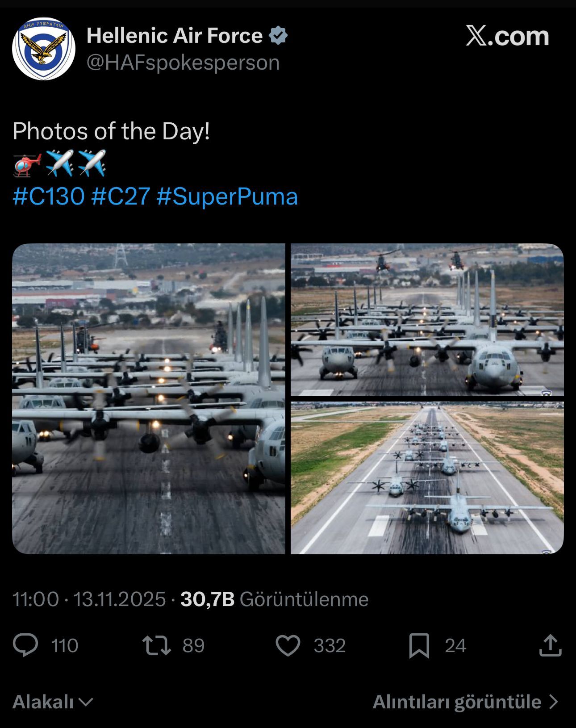Open bottom-right aerial runway photo
The width and height of the screenshot is (576, 728).
pyautogui.click(x=427, y=478)
